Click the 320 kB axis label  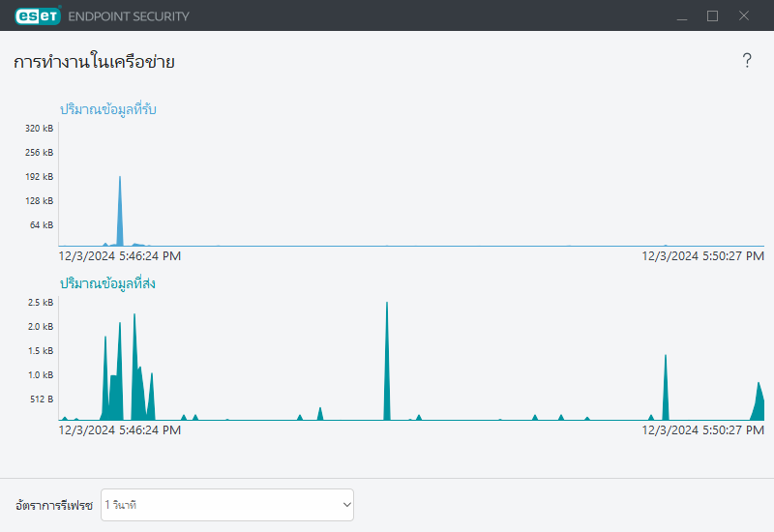click(39, 129)
